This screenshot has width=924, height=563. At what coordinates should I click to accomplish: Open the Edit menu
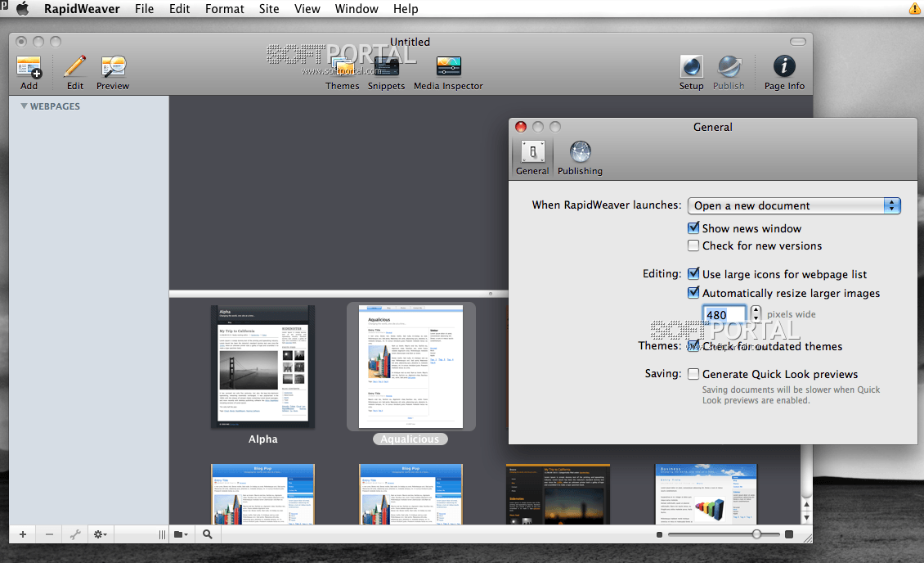click(x=179, y=9)
